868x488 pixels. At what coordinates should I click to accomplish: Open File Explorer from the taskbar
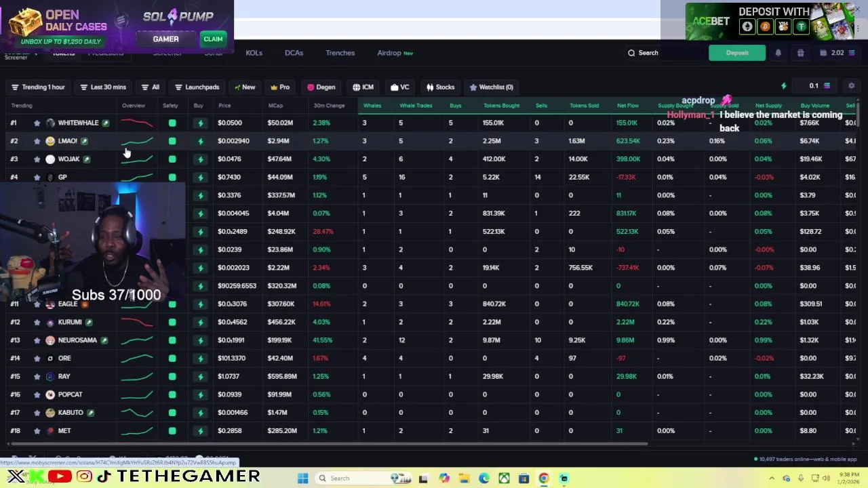464,479
